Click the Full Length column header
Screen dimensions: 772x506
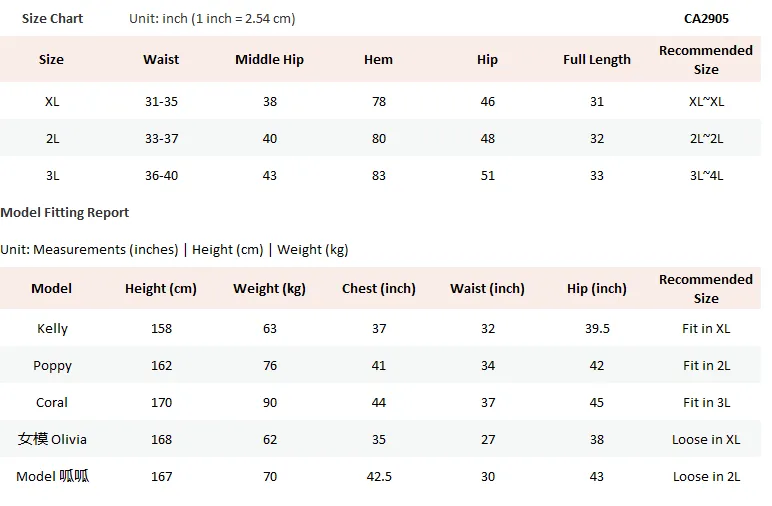(x=597, y=60)
